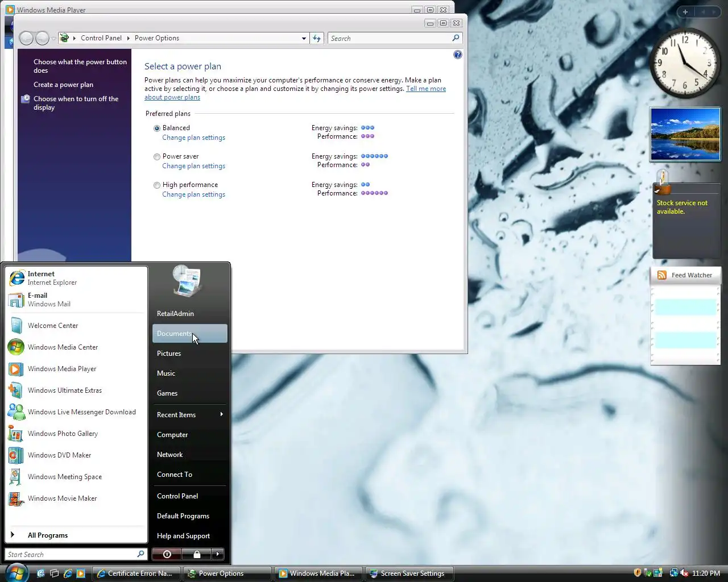The width and height of the screenshot is (728, 582).
Task: Open Documents from Start menu
Action: coord(189,334)
